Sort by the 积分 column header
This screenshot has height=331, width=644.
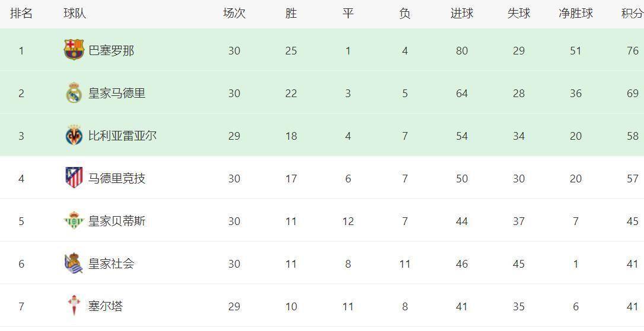pos(632,14)
